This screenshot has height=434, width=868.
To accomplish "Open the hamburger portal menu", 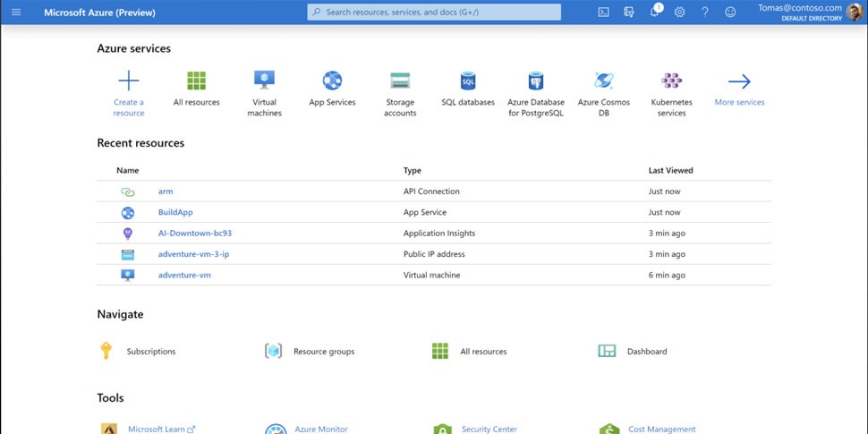I will click(x=16, y=13).
